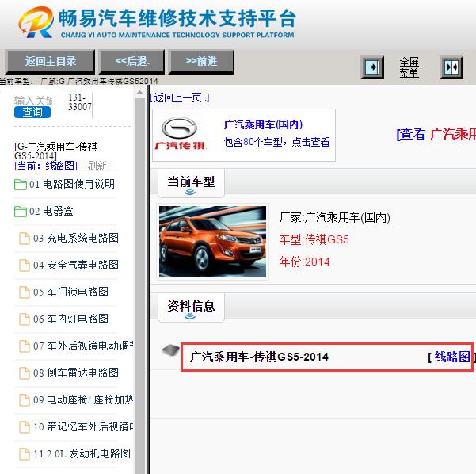Click the 厂家:广汽乘用车(国内) text
Viewport: 476px width, 474px height.
[334, 217]
